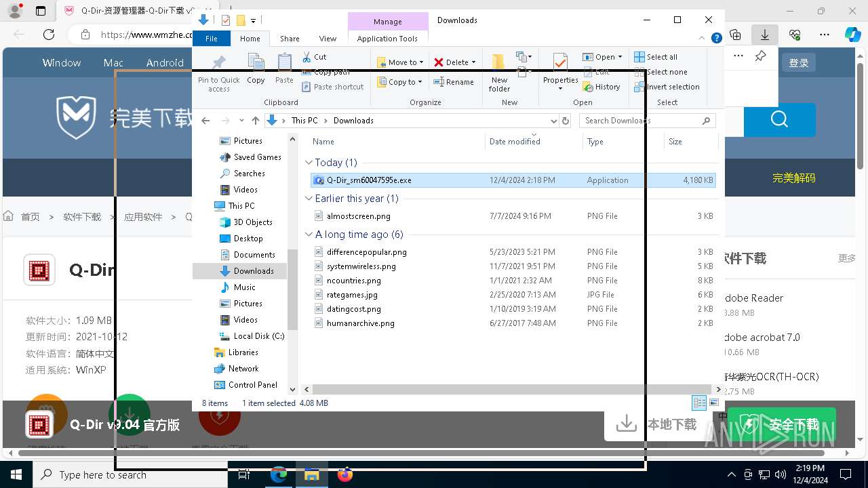Open Local Disk (C:) in tree
The width and height of the screenshot is (868, 488).
(252, 336)
